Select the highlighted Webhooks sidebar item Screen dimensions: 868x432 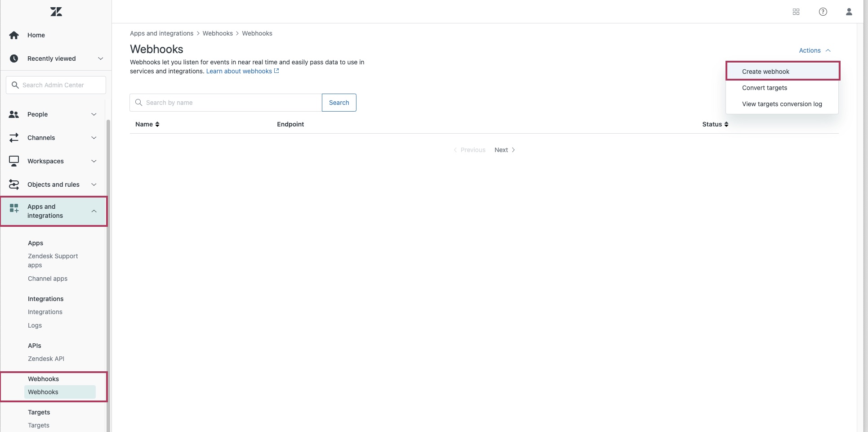pyautogui.click(x=60, y=392)
